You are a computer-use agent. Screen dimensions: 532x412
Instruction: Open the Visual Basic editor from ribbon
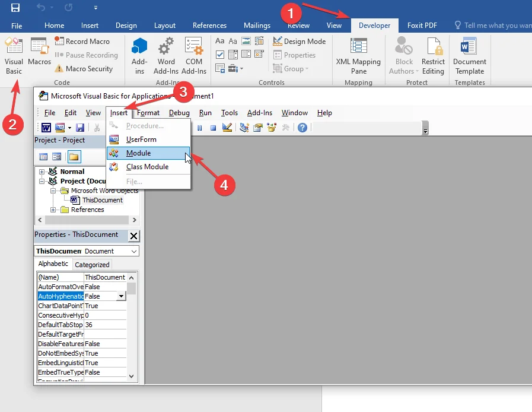point(14,56)
